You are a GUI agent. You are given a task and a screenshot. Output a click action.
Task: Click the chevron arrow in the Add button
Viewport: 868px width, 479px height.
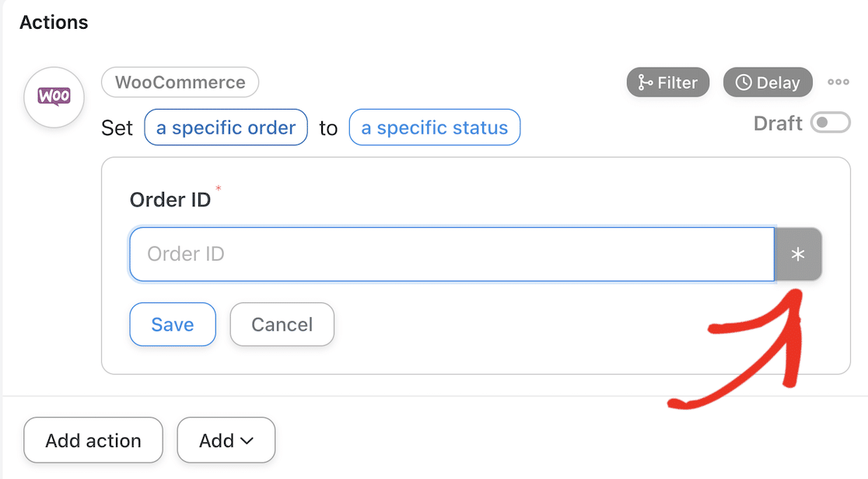point(247,441)
